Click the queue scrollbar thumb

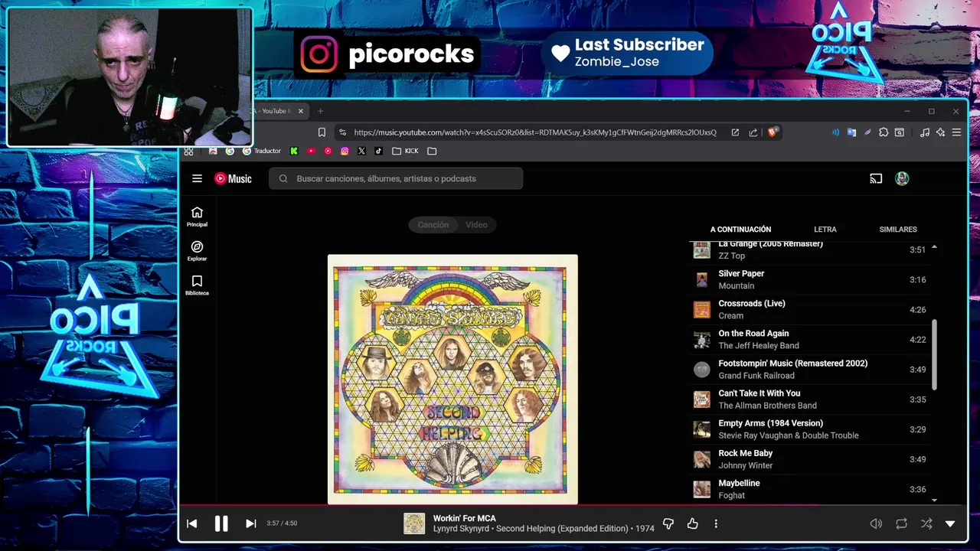[934, 354]
